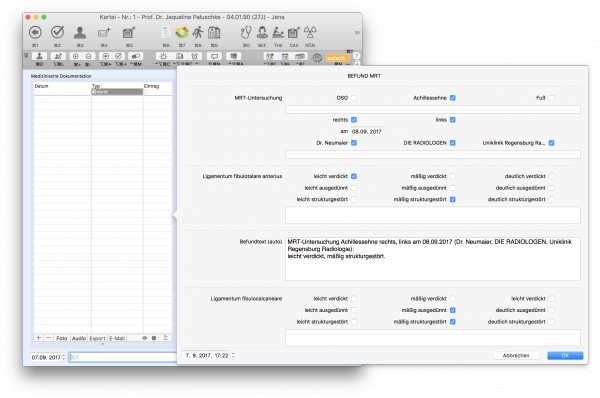This screenshot has height=398, width=600.
Task: Click the stepper on 07.09.2017 date field
Action: coord(64,357)
